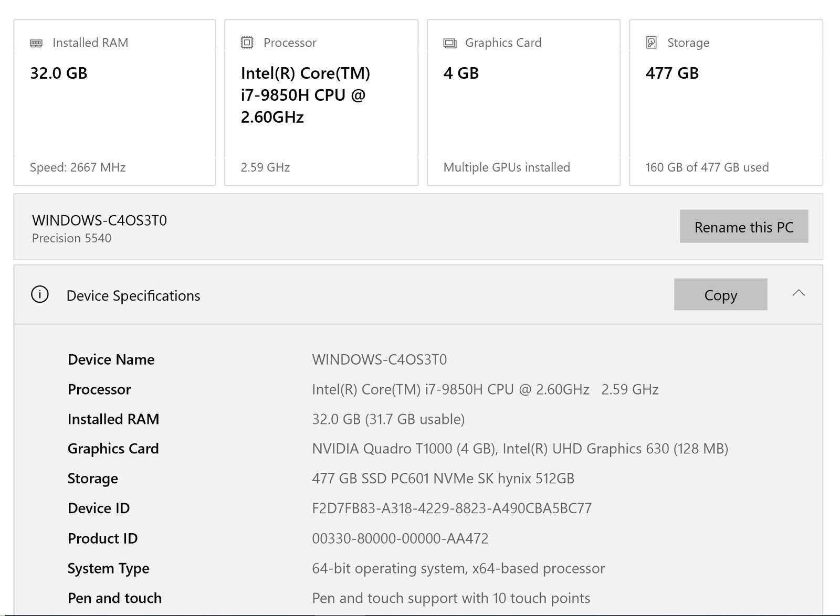Click the Device Name label
This screenshot has width=840, height=616.
[x=111, y=359]
